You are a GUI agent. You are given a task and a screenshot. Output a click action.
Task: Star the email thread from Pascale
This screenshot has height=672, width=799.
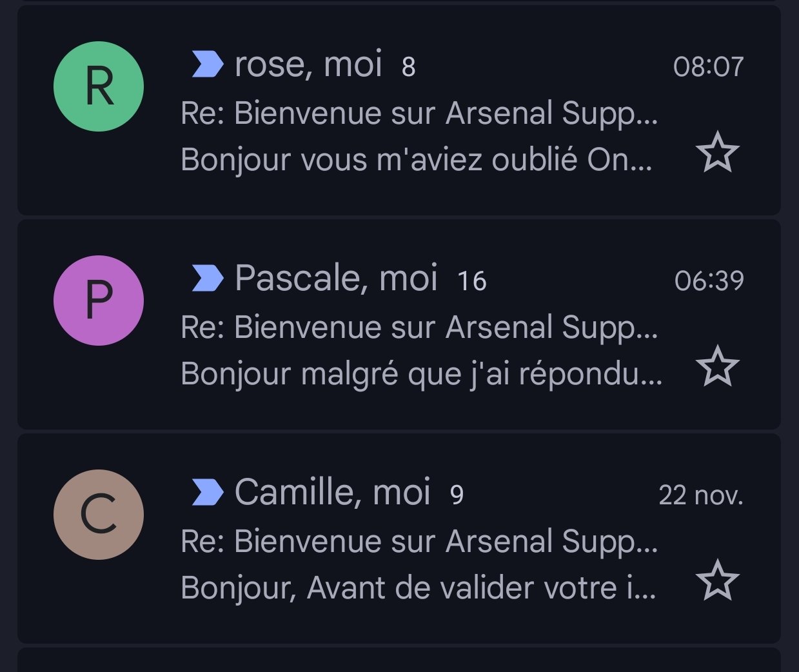click(717, 366)
